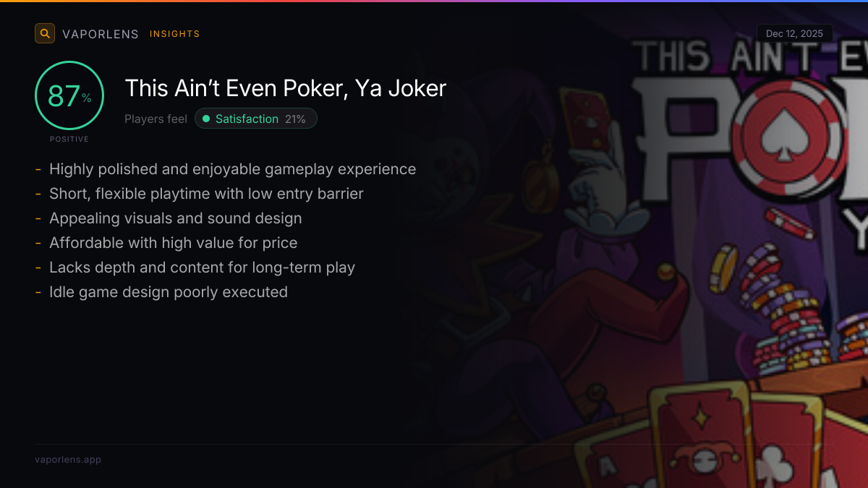Click the Satisfaction 21% pill
The width and height of the screenshot is (868, 488).
(x=255, y=119)
